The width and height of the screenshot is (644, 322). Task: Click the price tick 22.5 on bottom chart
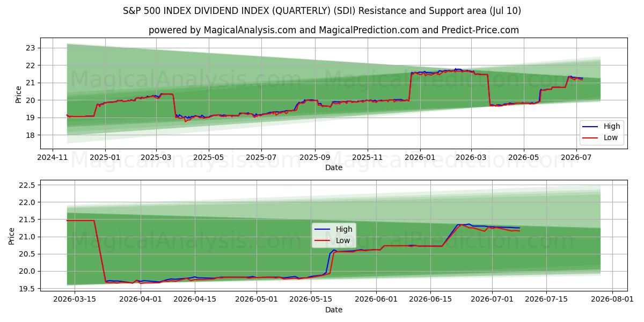pyautogui.click(x=27, y=185)
